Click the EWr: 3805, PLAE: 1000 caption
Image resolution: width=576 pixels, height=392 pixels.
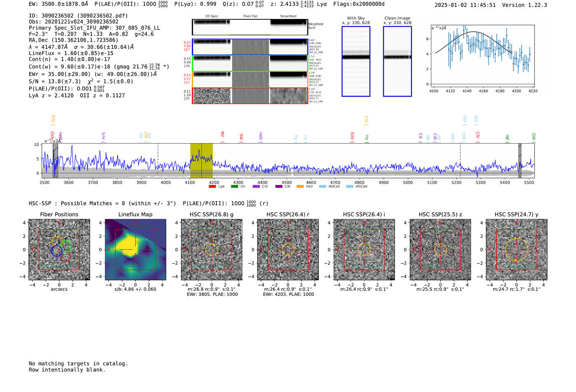212,294
